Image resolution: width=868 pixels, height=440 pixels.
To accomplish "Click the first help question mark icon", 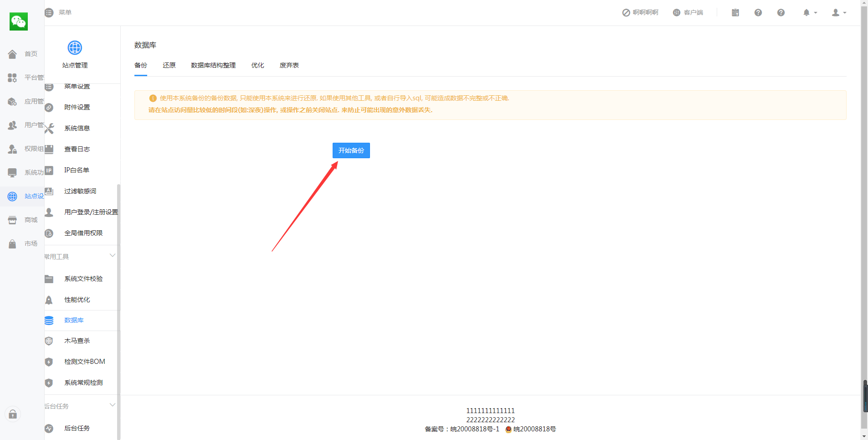I will coord(758,13).
